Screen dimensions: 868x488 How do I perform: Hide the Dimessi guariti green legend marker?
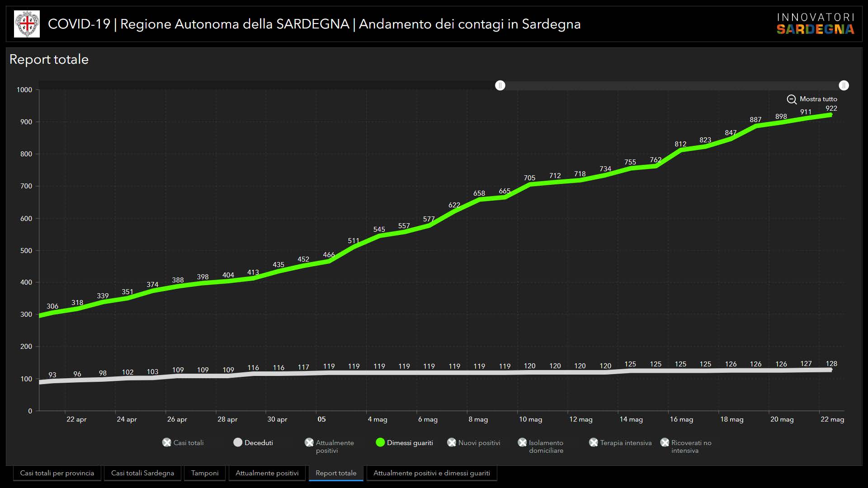(380, 442)
